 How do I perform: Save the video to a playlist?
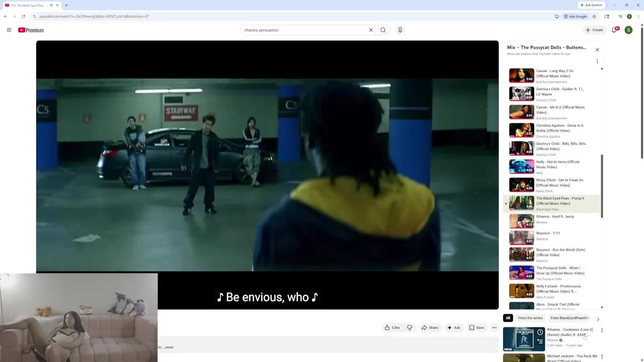[x=476, y=328]
